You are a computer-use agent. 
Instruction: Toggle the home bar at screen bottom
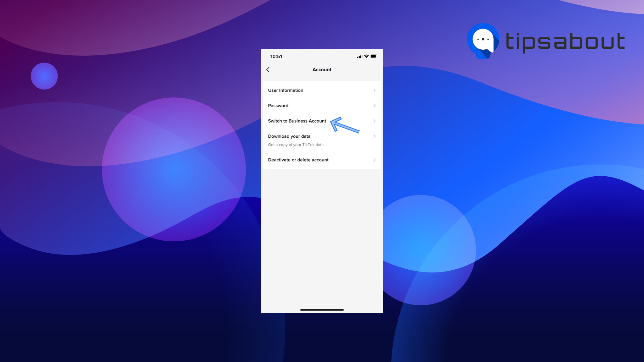(x=322, y=310)
